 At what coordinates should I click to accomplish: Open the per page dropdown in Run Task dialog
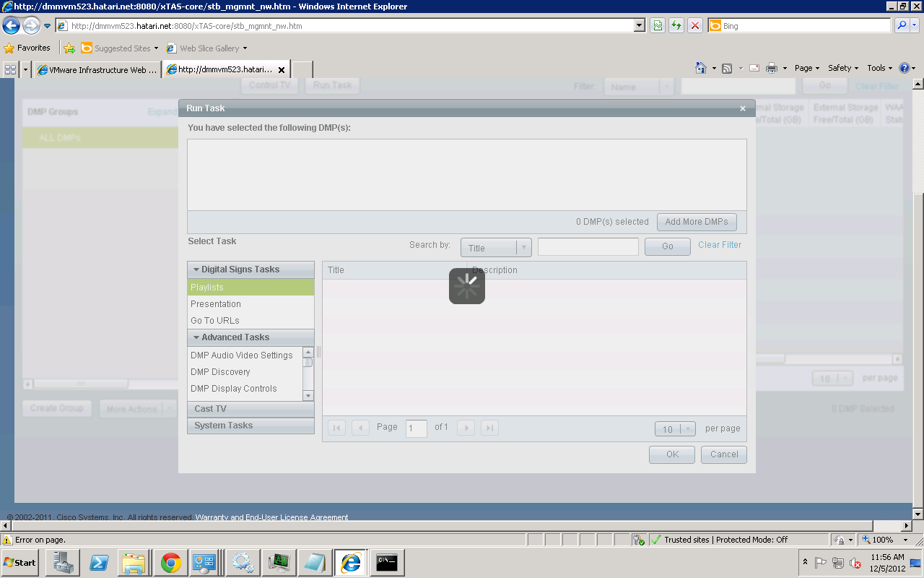coord(675,429)
